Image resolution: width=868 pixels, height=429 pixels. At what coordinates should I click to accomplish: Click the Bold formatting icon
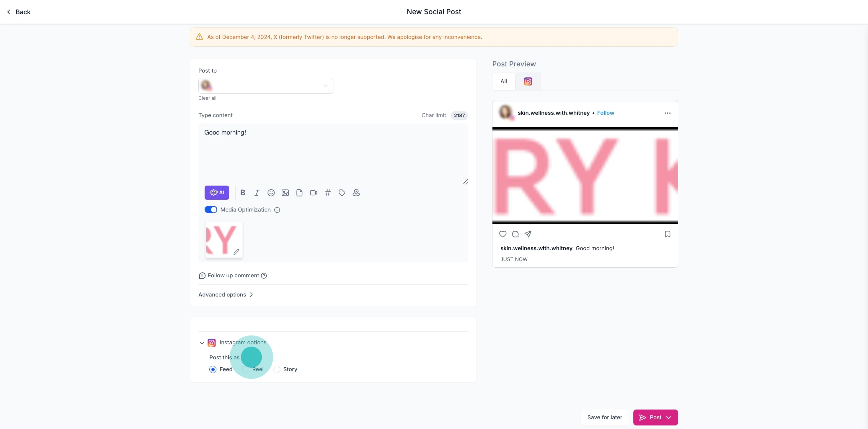(x=243, y=193)
